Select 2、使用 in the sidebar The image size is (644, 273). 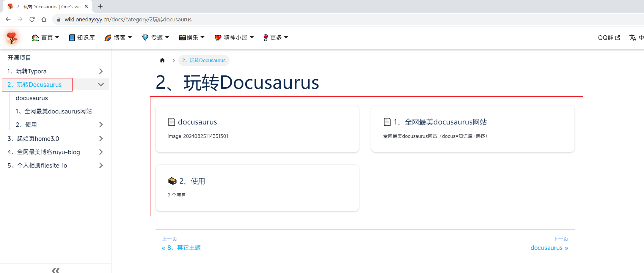(26, 125)
